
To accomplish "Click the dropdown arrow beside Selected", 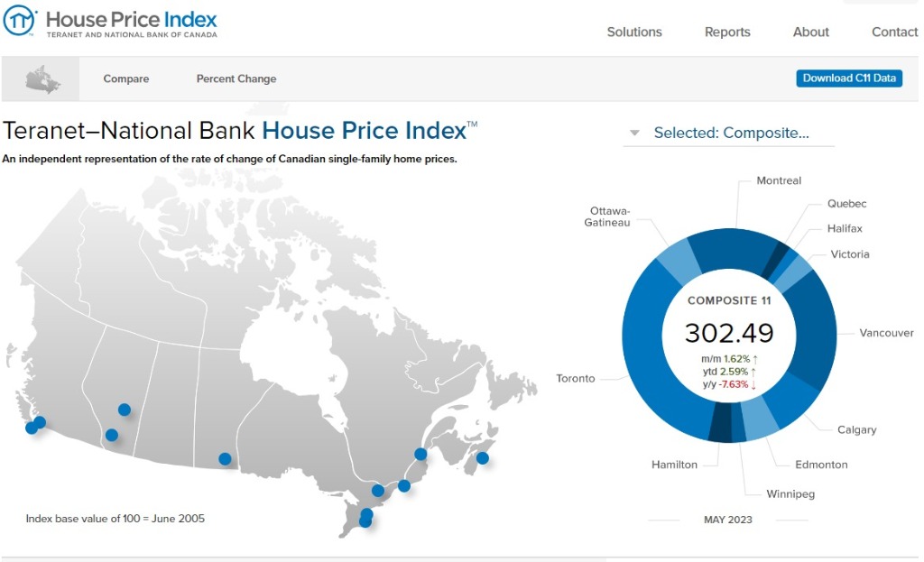I will (x=634, y=134).
